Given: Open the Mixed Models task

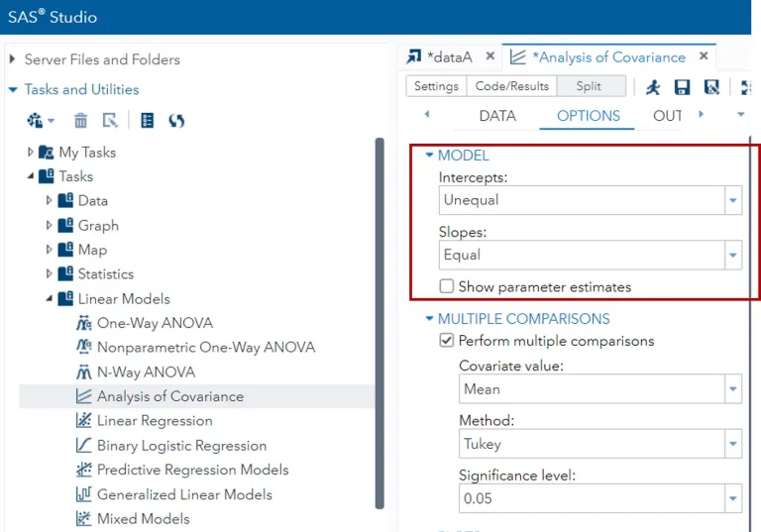Looking at the screenshot, I should click(143, 518).
